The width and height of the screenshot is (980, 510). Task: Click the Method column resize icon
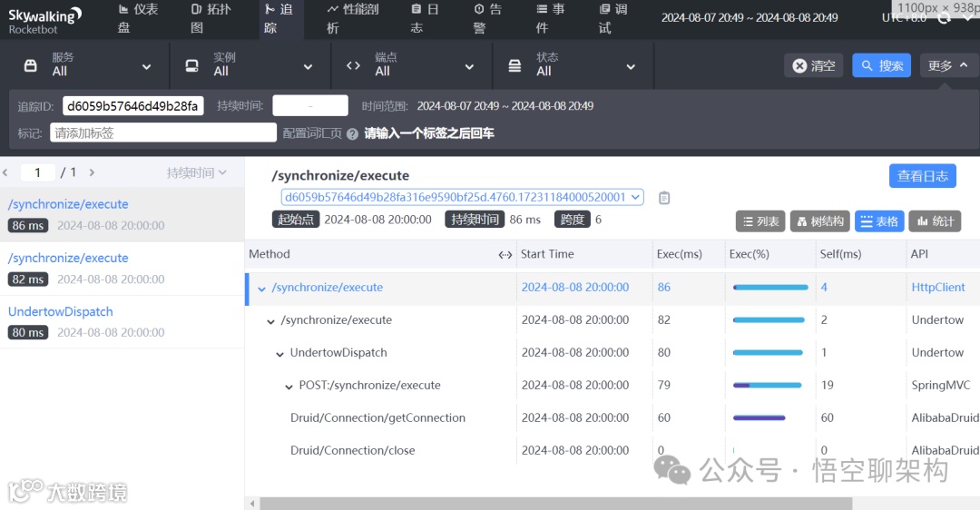(x=505, y=254)
